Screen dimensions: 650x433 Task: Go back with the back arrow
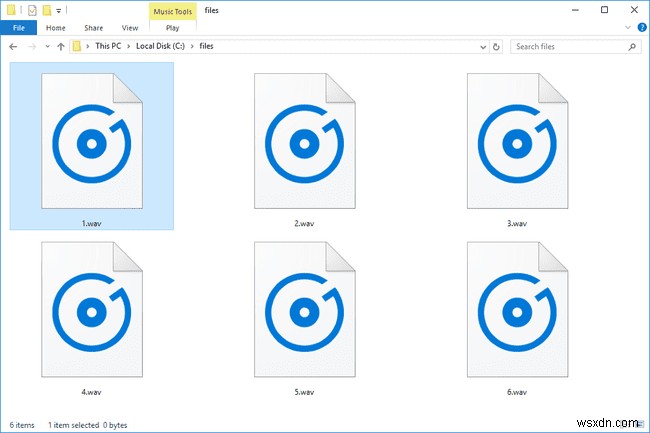tap(13, 46)
